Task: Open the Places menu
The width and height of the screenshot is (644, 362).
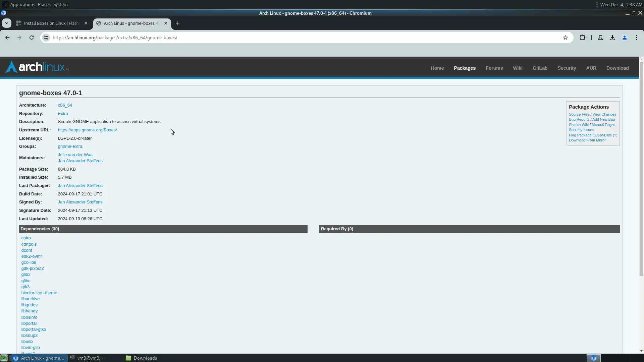Action: pos(44,4)
